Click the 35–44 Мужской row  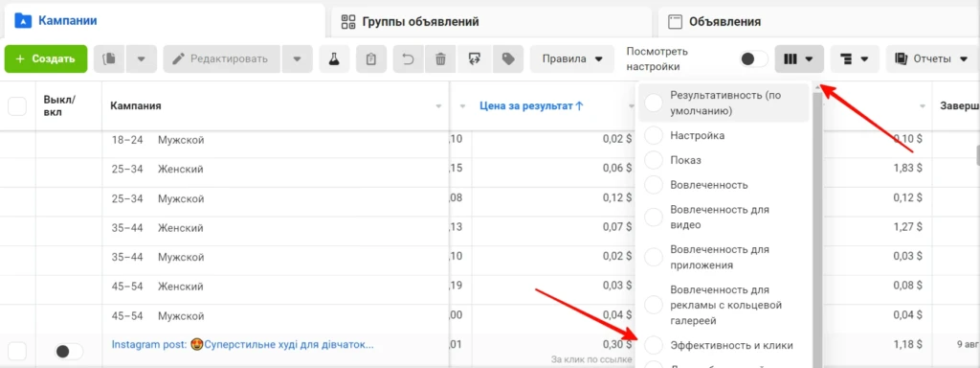(x=157, y=257)
